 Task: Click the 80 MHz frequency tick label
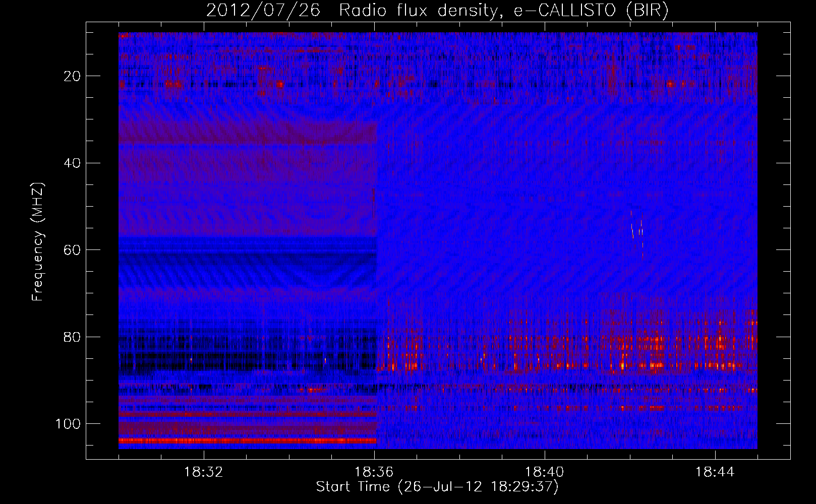click(x=73, y=337)
